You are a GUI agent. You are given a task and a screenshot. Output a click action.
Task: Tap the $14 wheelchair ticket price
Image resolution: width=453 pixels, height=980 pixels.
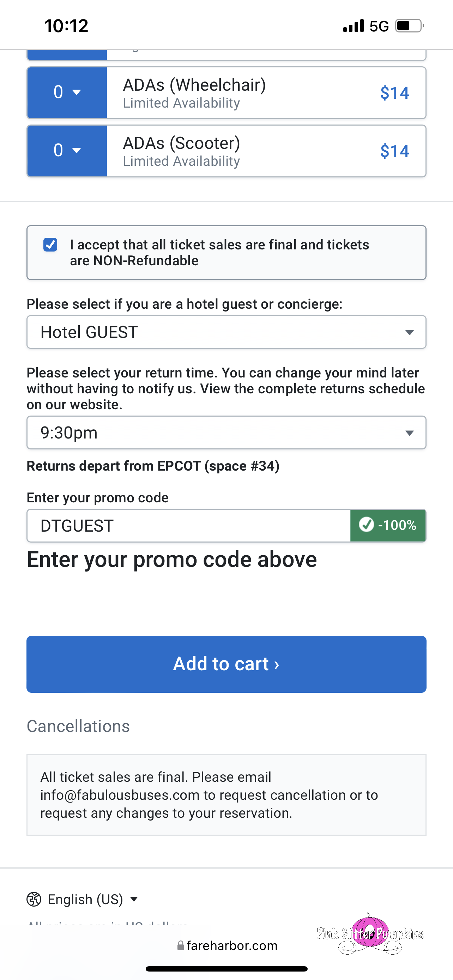tap(394, 93)
